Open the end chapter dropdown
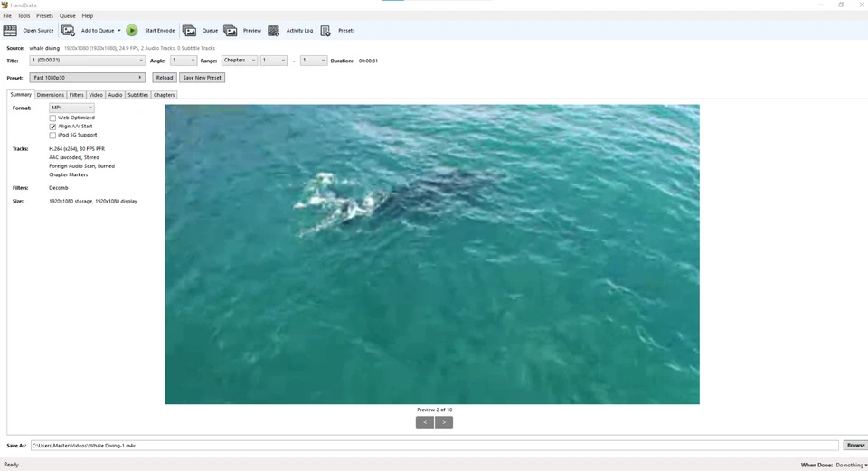Screen dimensions: 868x471 click(314, 61)
